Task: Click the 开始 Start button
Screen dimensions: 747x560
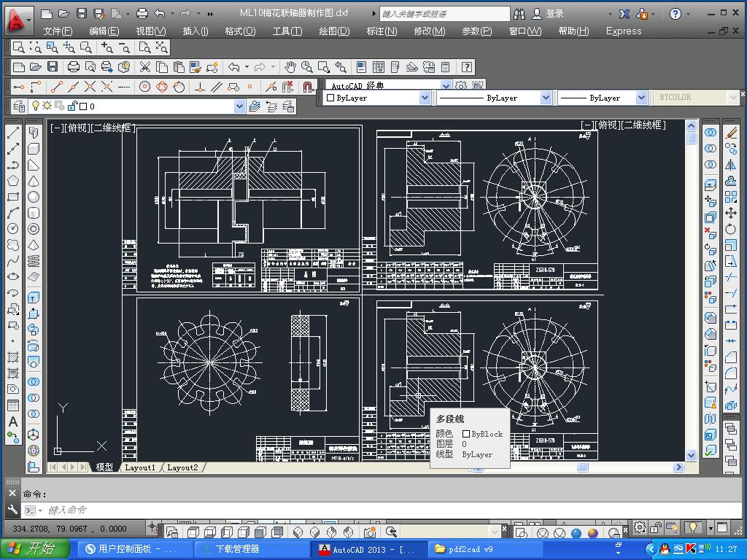Action: 35,549
